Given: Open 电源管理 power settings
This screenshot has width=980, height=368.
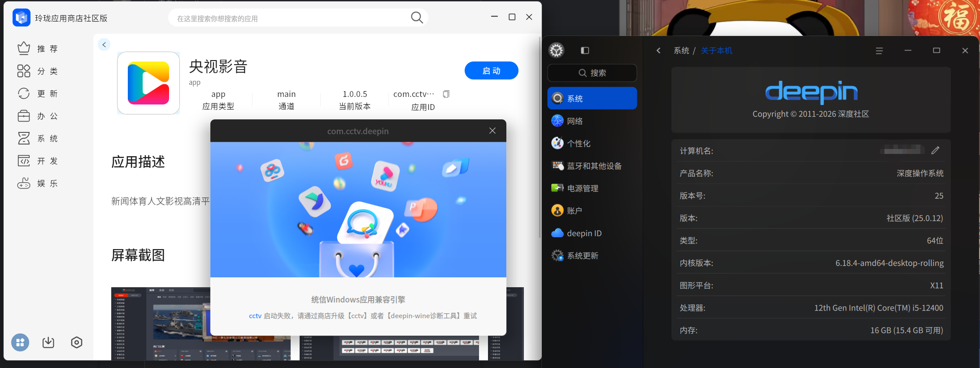Looking at the screenshot, I should pyautogui.click(x=592, y=188).
